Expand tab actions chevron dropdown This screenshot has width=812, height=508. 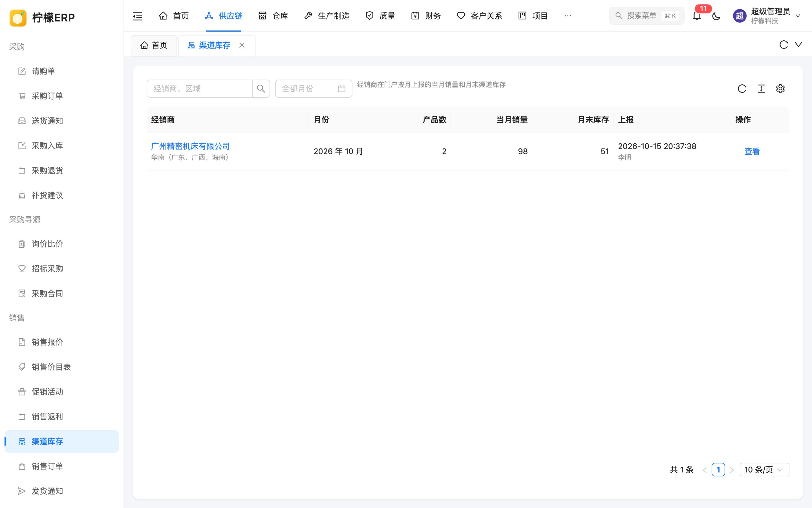[x=798, y=45]
